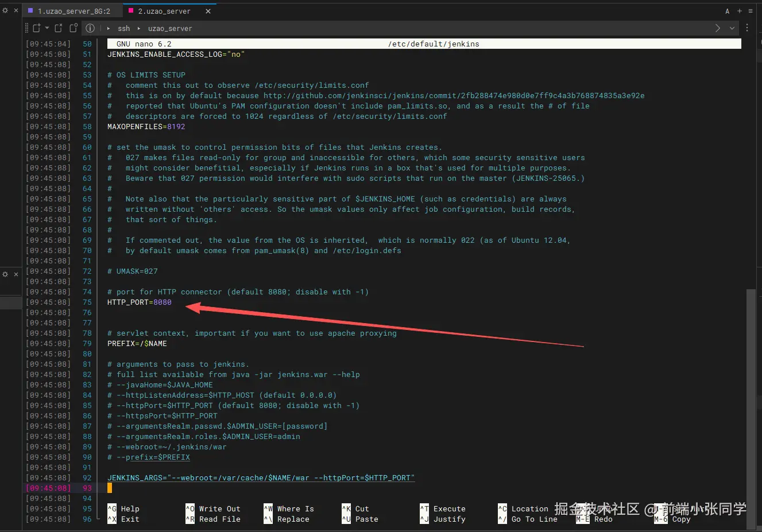
Task: Click the text cursor on line 93
Action: [x=110, y=488]
